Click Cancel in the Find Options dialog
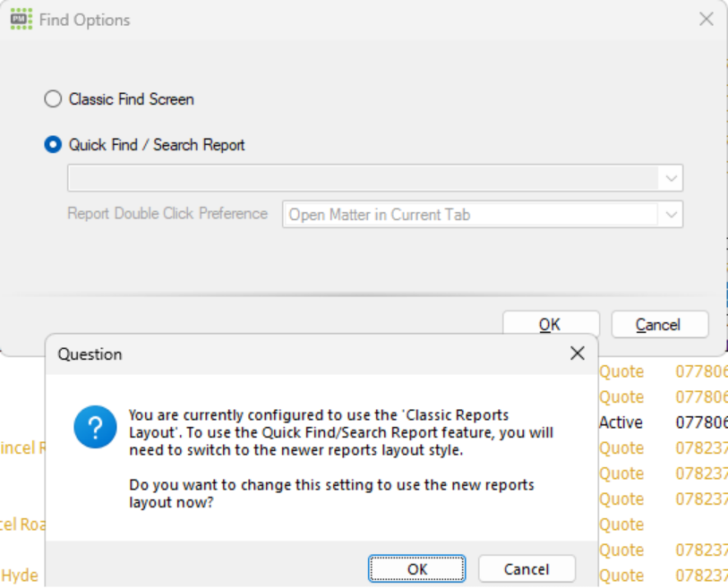The height and width of the screenshot is (588, 728). (659, 323)
